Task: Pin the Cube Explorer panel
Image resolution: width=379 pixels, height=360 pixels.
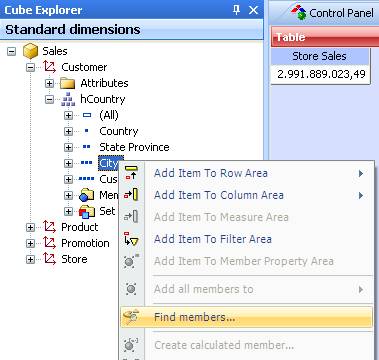Action: click(236, 10)
